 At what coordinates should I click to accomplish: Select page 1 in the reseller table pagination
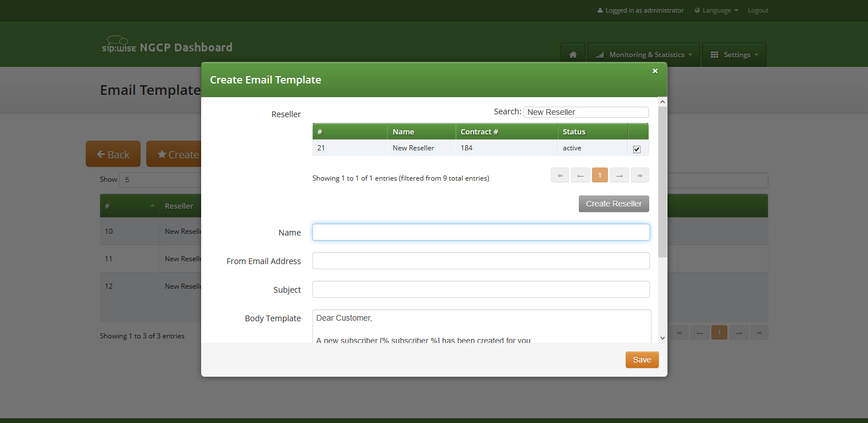point(600,175)
